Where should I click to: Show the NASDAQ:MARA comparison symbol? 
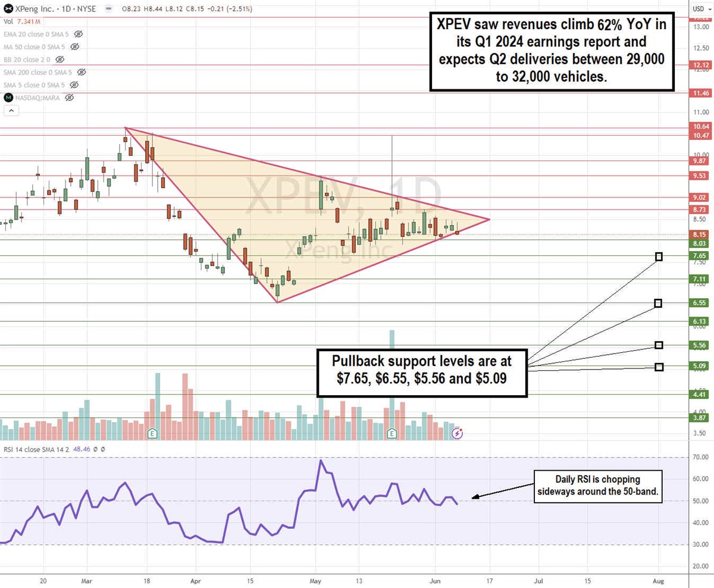click(x=69, y=97)
